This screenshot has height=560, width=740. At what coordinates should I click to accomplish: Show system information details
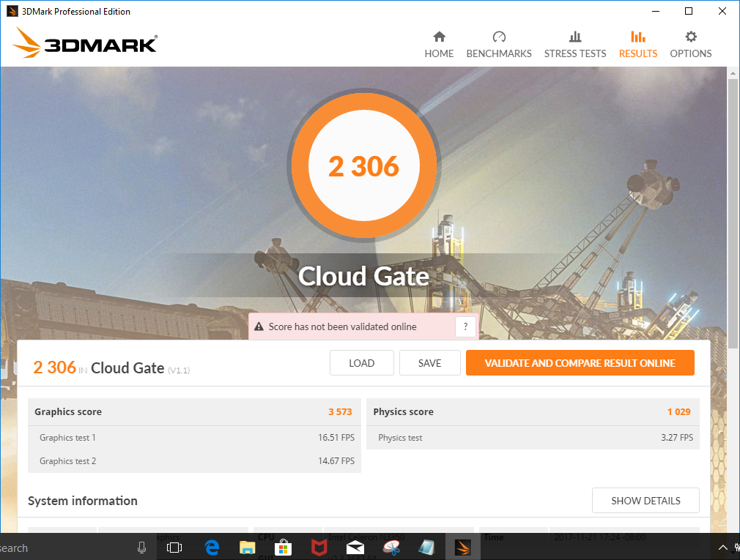(645, 501)
